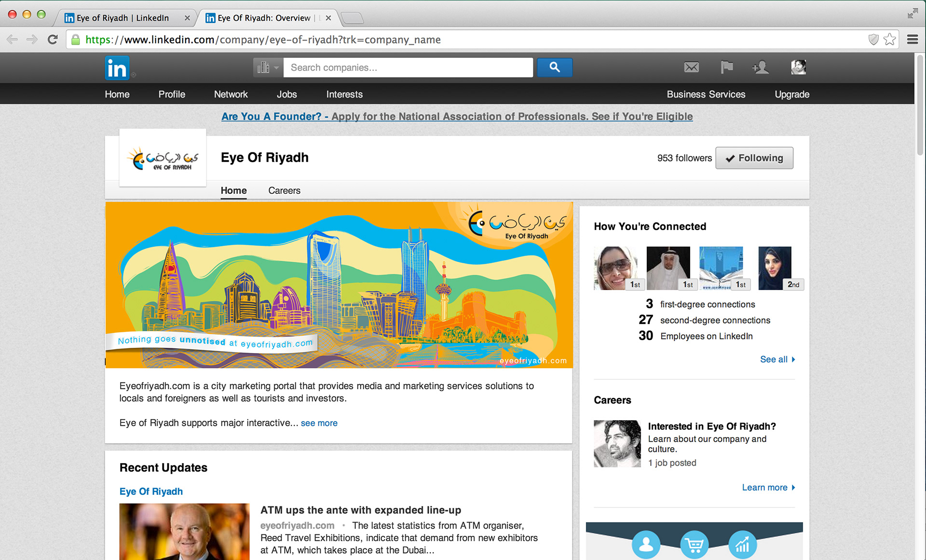Screen dimensions: 926x560
Task: Open the Home navigation menu
Action: [117, 95]
